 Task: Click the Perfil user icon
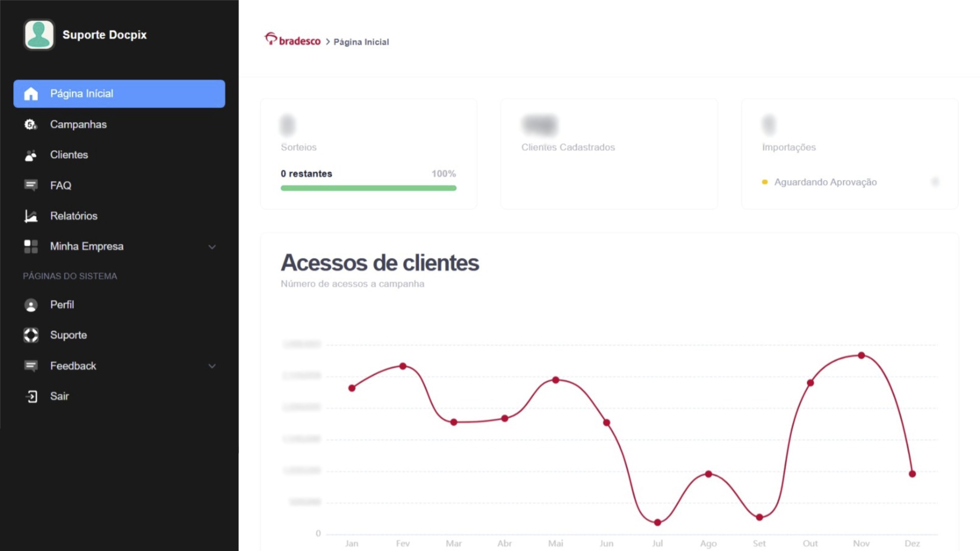coord(31,305)
